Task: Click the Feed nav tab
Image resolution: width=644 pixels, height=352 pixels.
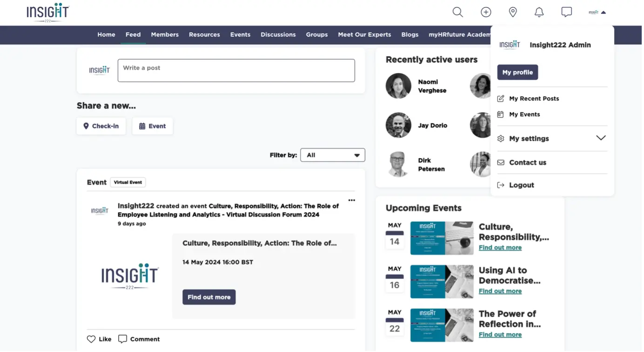Action: click(133, 34)
